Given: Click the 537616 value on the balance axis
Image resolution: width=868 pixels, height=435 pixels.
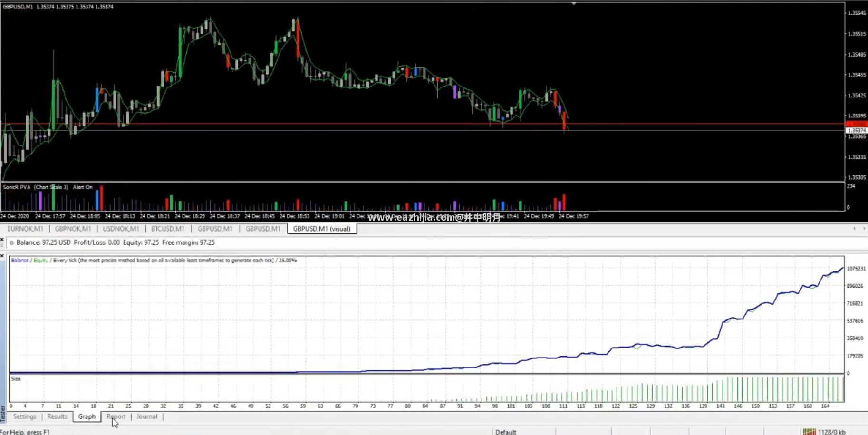Looking at the screenshot, I should click(855, 321).
